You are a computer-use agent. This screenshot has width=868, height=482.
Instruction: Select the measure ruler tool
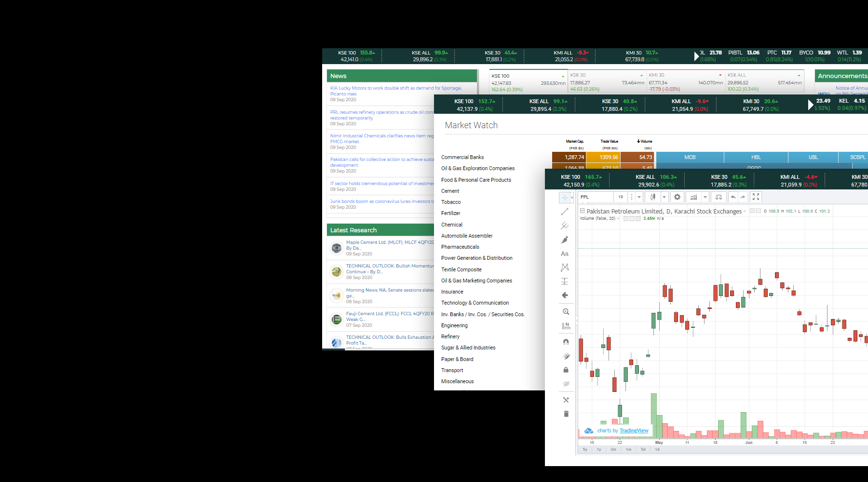(566, 326)
